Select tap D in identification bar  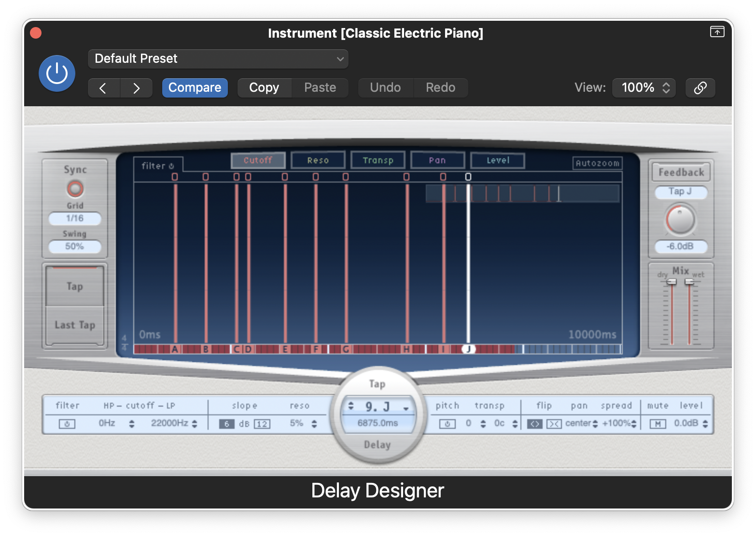(248, 349)
